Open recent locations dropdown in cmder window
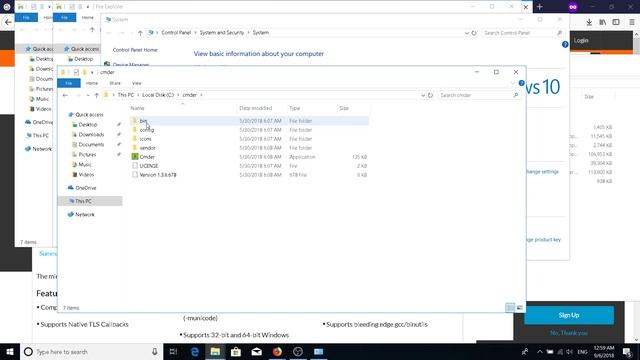Screen dimensions: 640x360 87,95
